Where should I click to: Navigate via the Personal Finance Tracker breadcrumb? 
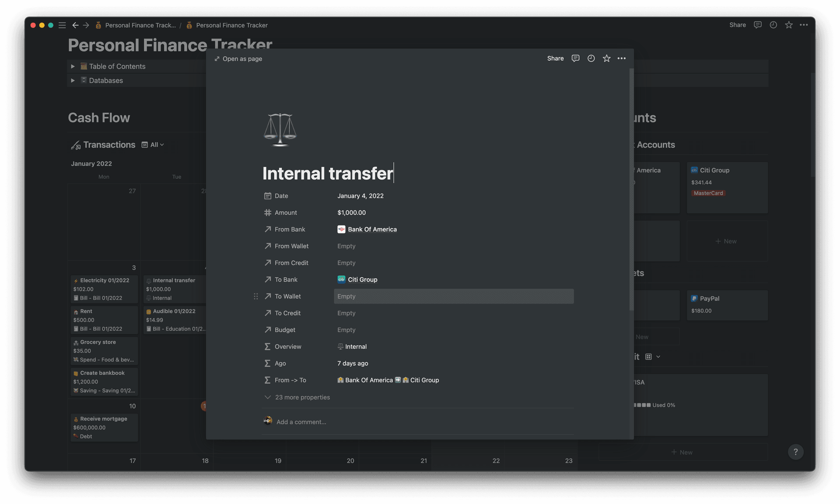tap(232, 25)
